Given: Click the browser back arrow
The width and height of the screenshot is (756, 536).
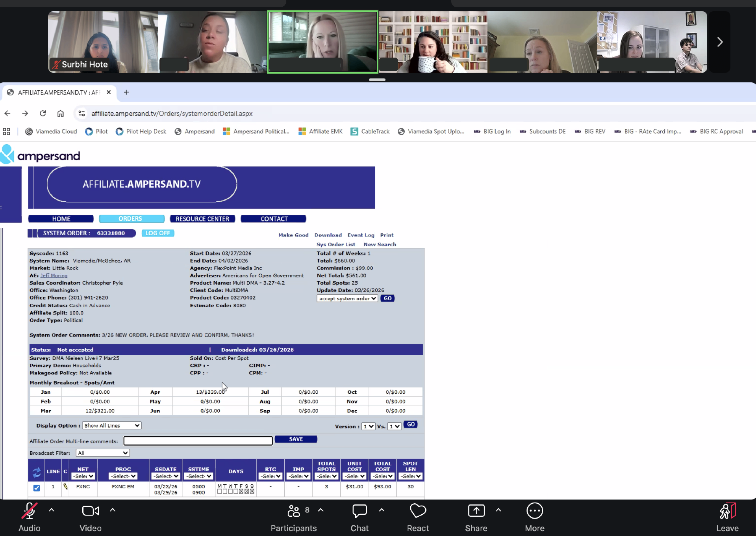Looking at the screenshot, I should [7, 114].
